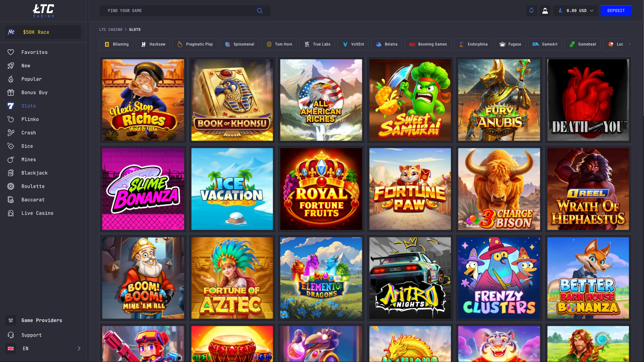Launch the Better Barn House Bonanza slot
The height and width of the screenshot is (362, 644).
[588, 278]
